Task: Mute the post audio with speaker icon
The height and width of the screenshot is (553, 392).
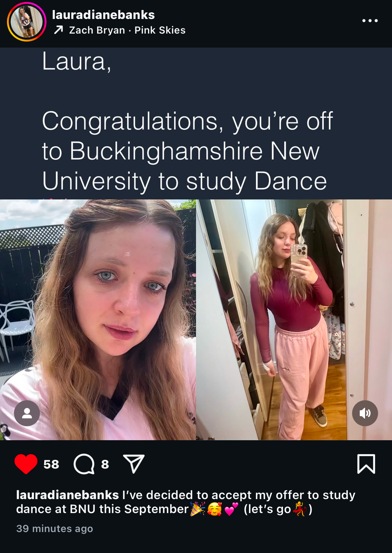Action: tap(365, 413)
